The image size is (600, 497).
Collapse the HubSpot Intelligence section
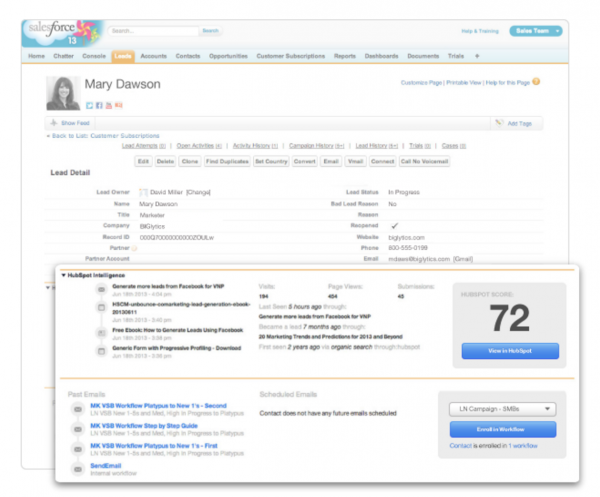(64, 275)
